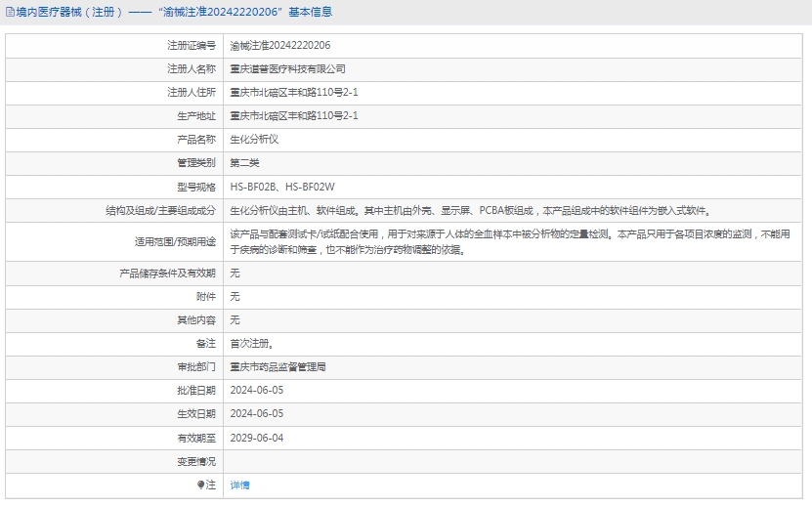
Task: Click remark value 首次注册。
Action: click(251, 344)
